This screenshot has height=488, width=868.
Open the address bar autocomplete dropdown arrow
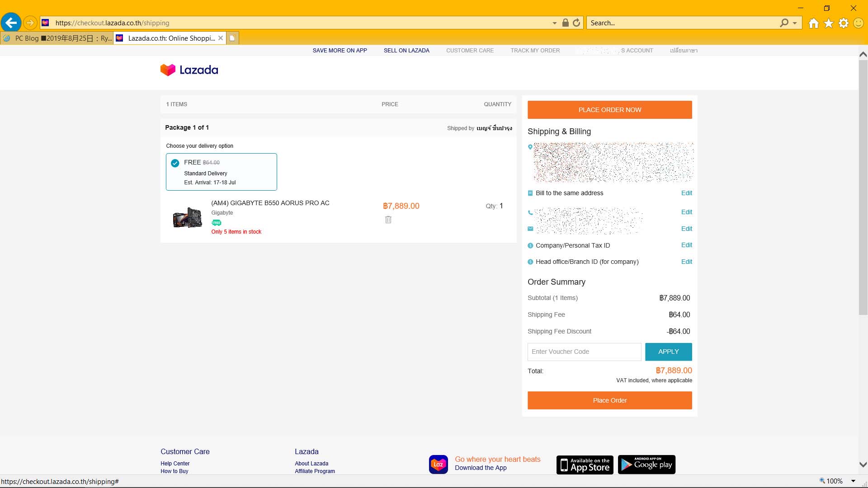[x=554, y=23]
